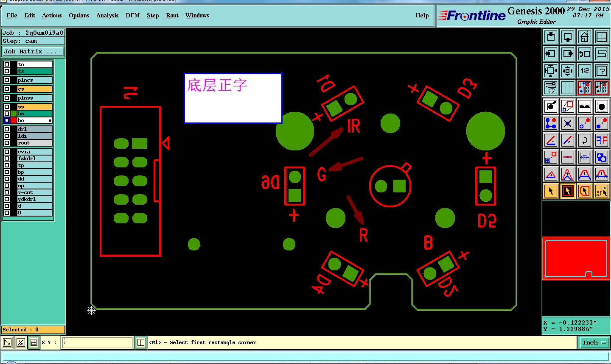Viewport: 611px width, 364px height.
Task: Click the question mark query icon
Action: pyautogui.click(x=602, y=71)
